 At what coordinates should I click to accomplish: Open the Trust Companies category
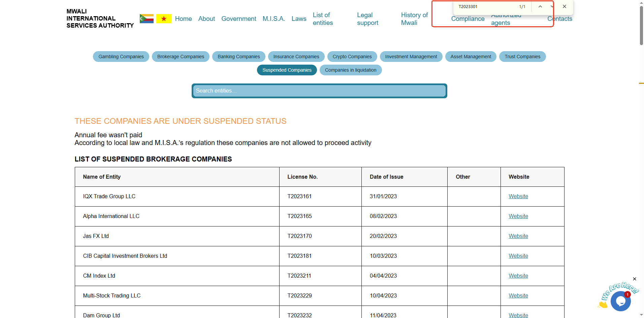[522, 57]
